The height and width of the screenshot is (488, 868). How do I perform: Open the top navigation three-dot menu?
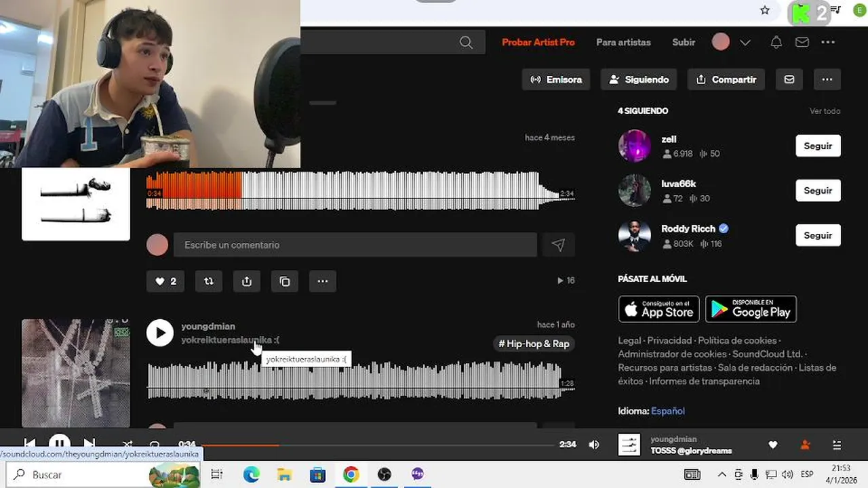(828, 42)
